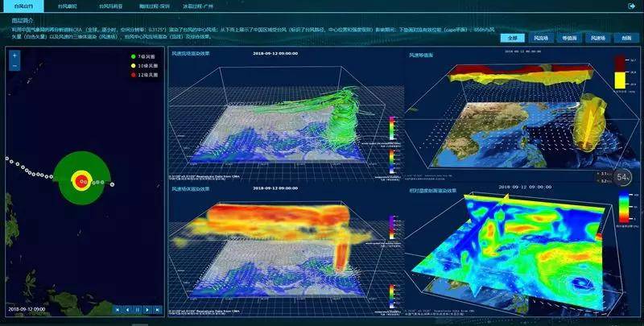
Task: Click the map zoom in plus button
Action: (14, 56)
